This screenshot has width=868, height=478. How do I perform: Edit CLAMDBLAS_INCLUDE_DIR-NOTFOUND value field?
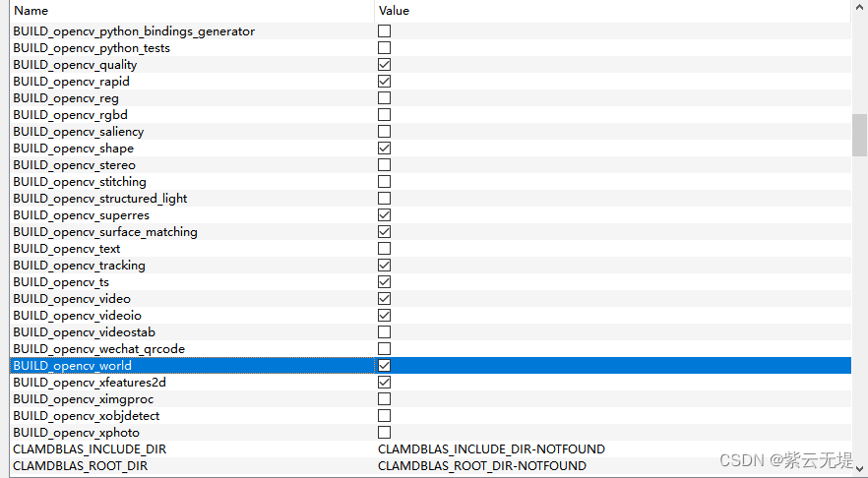point(492,448)
